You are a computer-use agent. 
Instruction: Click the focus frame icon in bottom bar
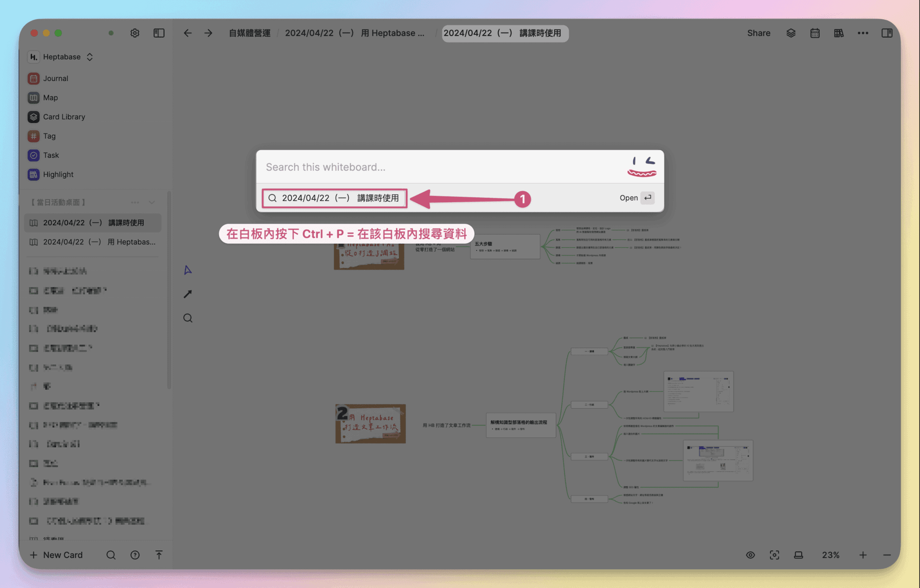pyautogui.click(x=774, y=555)
